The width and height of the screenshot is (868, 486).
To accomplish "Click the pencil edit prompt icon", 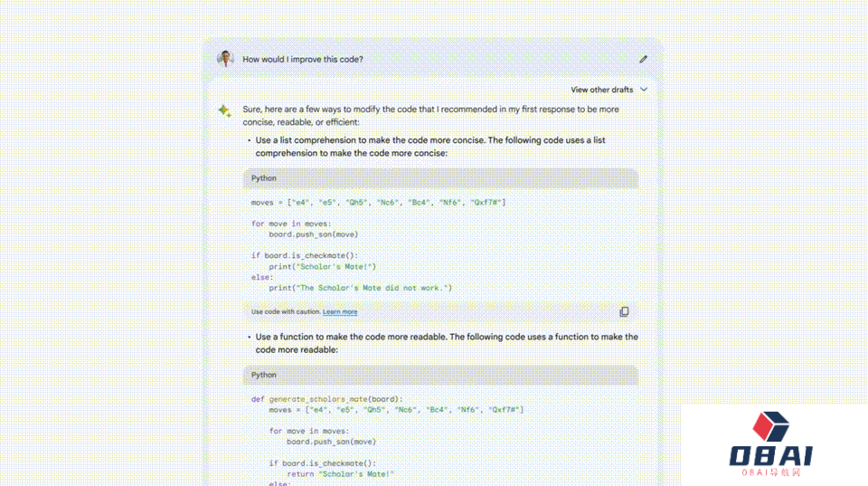I will pyautogui.click(x=643, y=60).
